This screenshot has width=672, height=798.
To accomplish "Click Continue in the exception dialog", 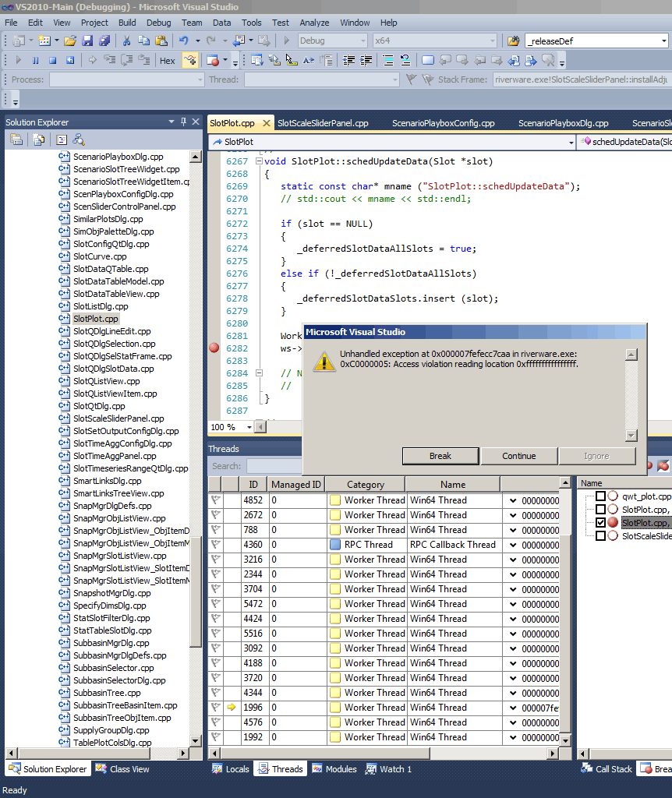I will [x=518, y=456].
